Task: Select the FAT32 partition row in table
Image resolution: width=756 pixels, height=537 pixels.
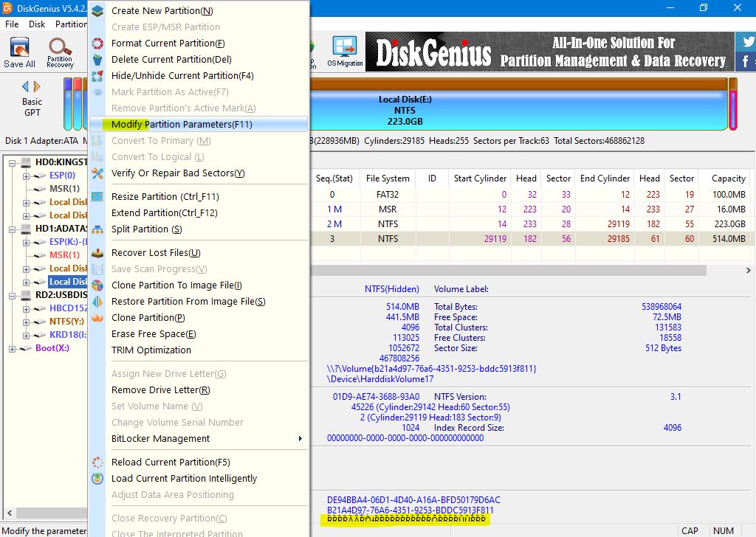Action: pyautogui.click(x=388, y=195)
